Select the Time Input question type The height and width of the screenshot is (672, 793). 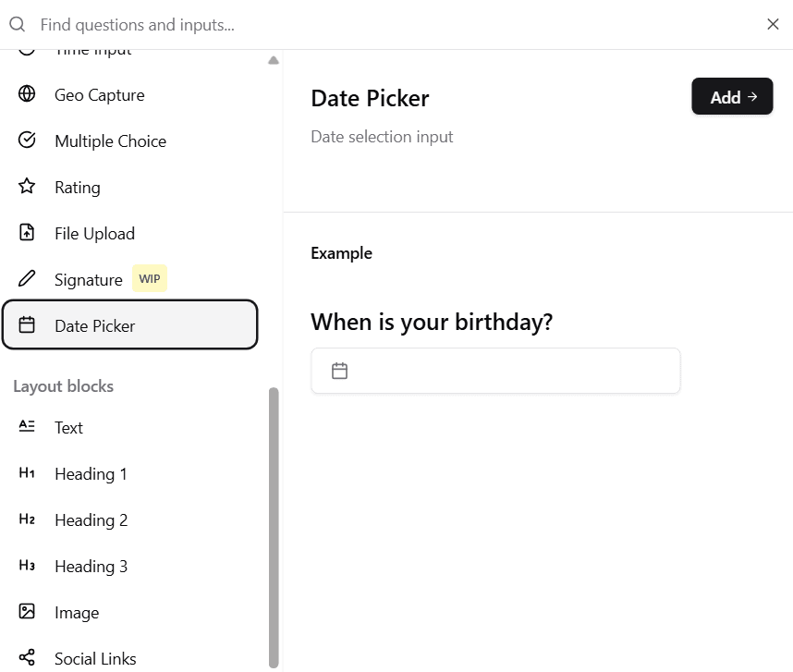[x=92, y=48]
